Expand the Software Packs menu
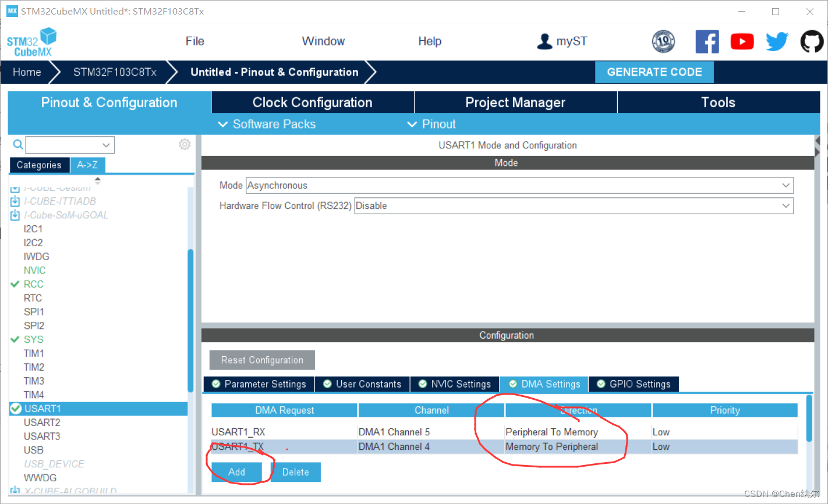Screen dimensions: 828x504 267,124
